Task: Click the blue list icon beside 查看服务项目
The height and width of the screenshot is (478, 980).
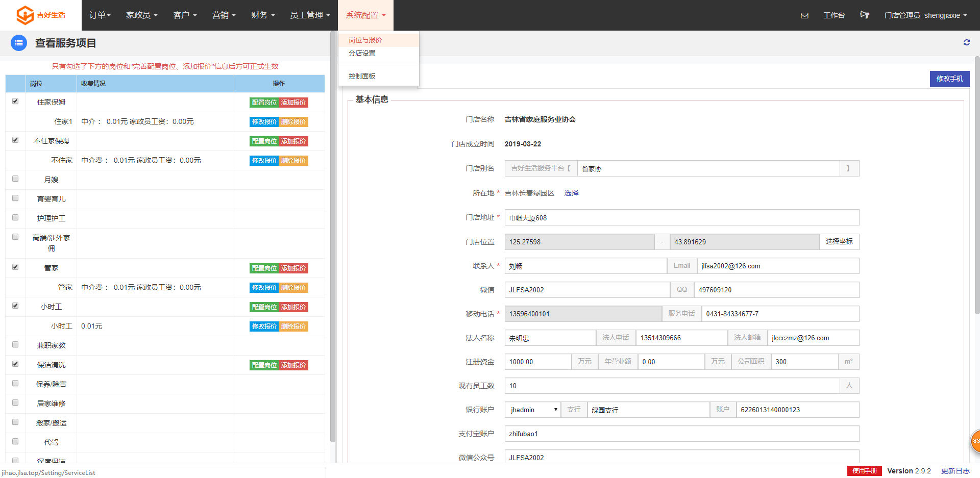Action: pos(19,43)
